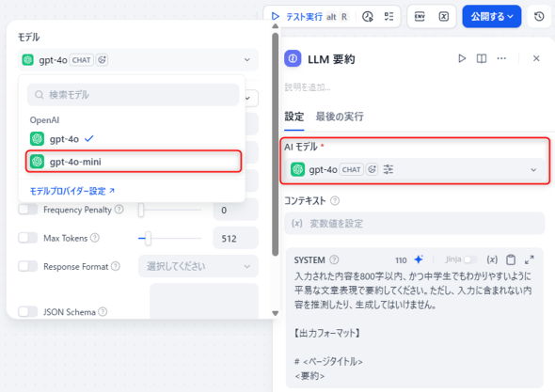Open the conversation variables (x) icon
The width and height of the screenshot is (555, 392).
(x=443, y=16)
